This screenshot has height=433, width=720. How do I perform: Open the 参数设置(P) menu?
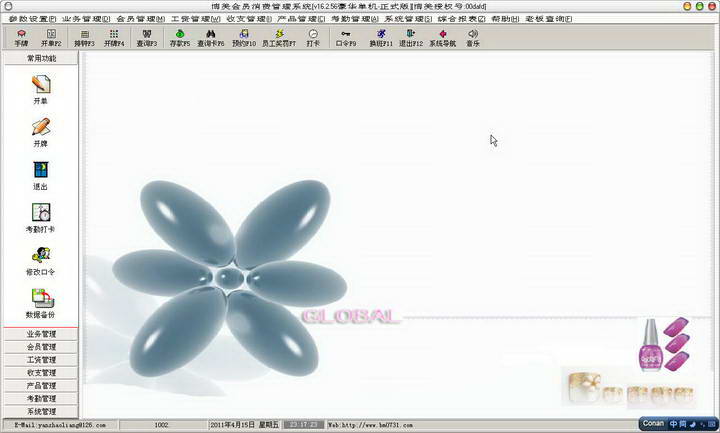click(32, 19)
